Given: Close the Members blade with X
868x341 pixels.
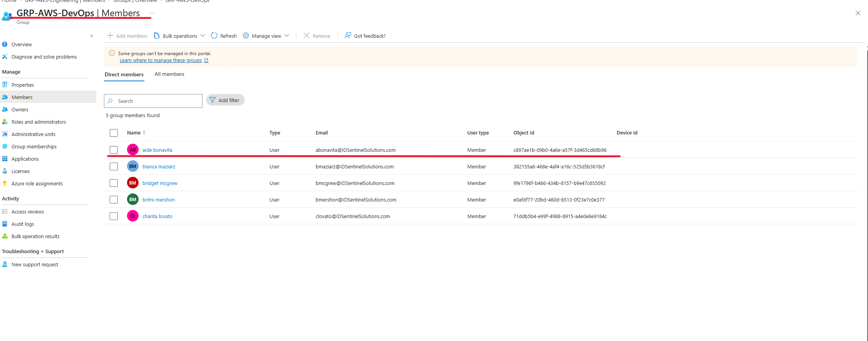Looking at the screenshot, I should (858, 13).
